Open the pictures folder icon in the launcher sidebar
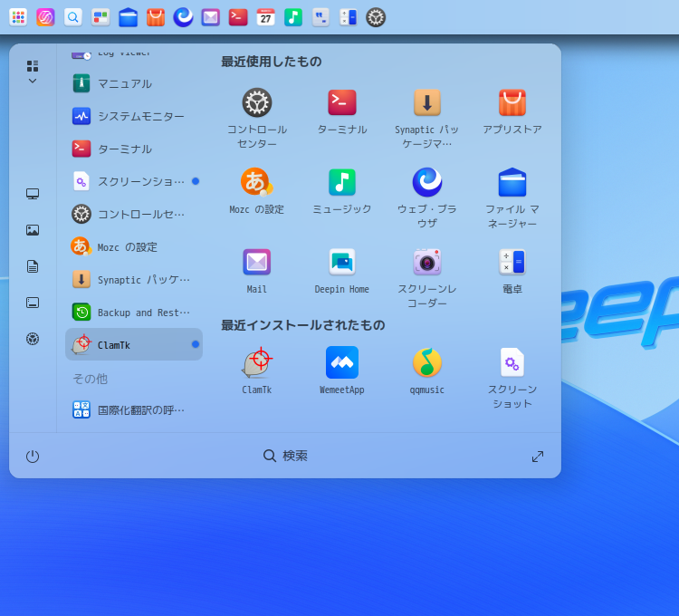The image size is (679, 616). (33, 230)
